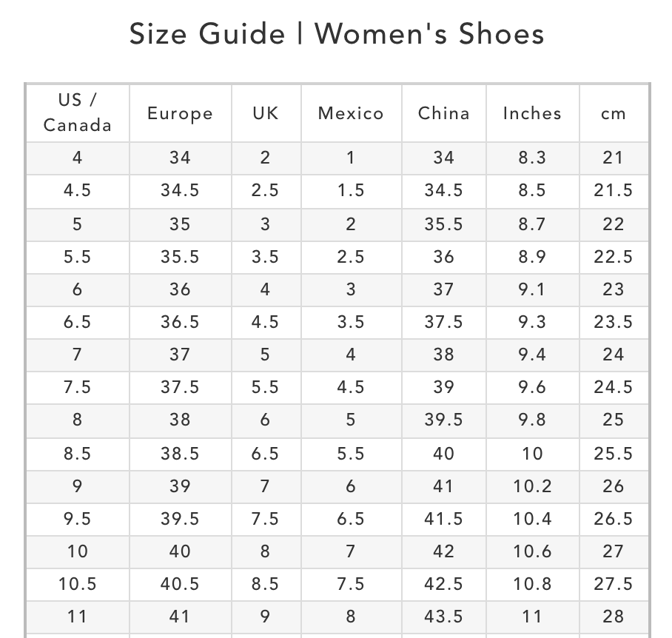The image size is (672, 638).
Task: Select the US / Canada column header
Action: click(77, 113)
